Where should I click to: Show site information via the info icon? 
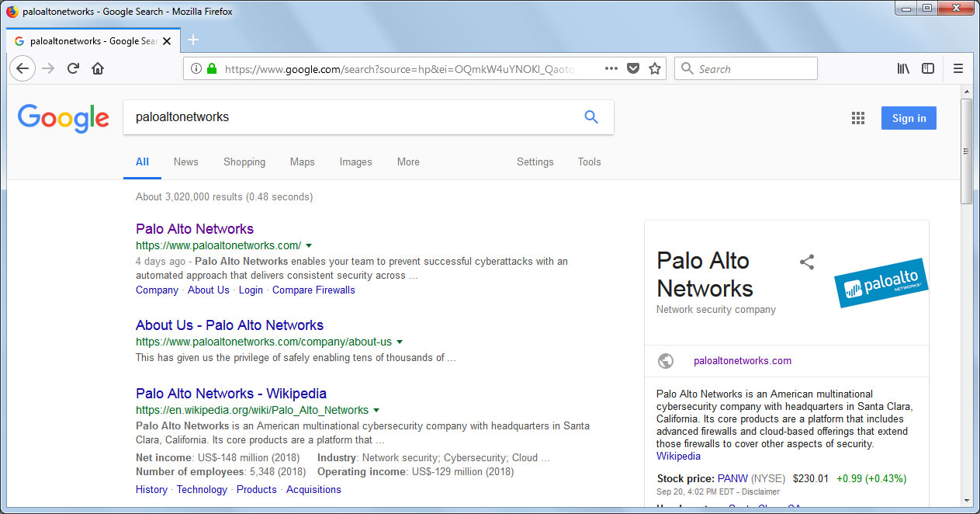(196, 68)
